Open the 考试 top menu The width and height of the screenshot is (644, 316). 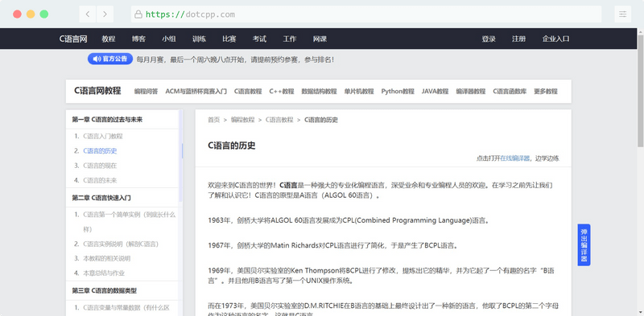click(x=259, y=39)
